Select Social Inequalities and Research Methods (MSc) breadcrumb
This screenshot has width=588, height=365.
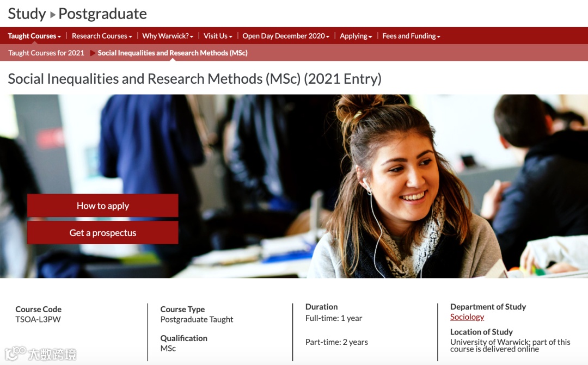tap(173, 53)
